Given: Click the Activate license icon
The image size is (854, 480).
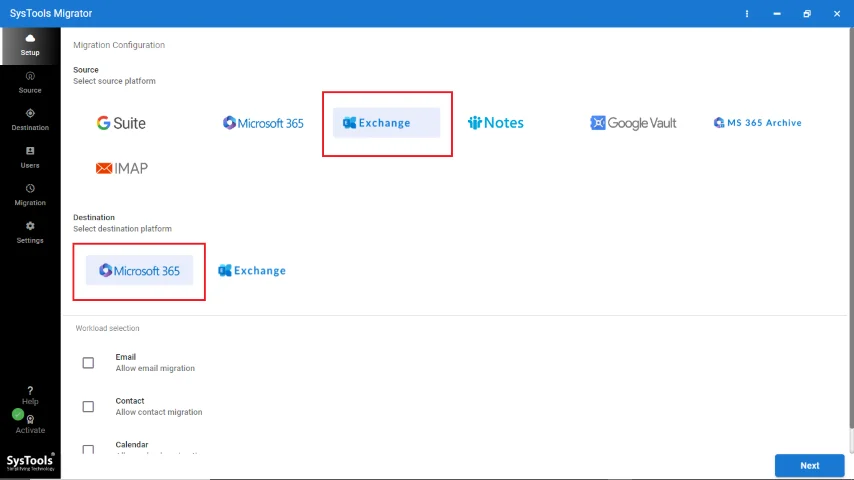Looking at the screenshot, I should pyautogui.click(x=30, y=420).
